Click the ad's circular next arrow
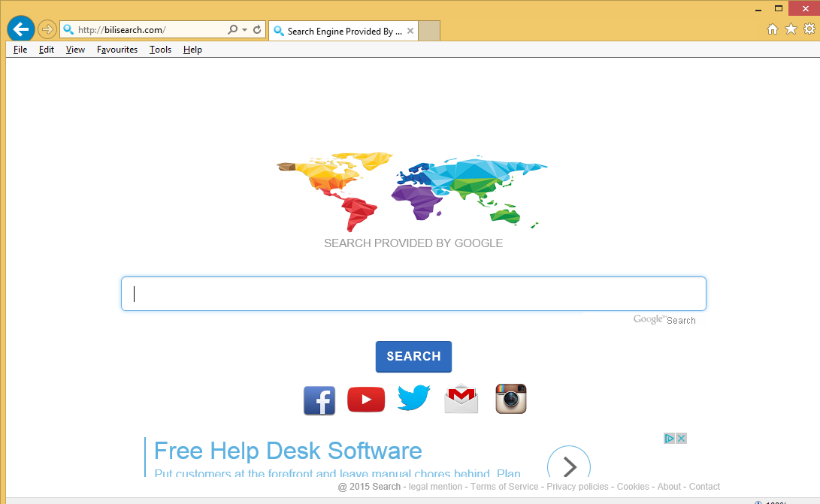This screenshot has width=820, height=504. pyautogui.click(x=569, y=466)
